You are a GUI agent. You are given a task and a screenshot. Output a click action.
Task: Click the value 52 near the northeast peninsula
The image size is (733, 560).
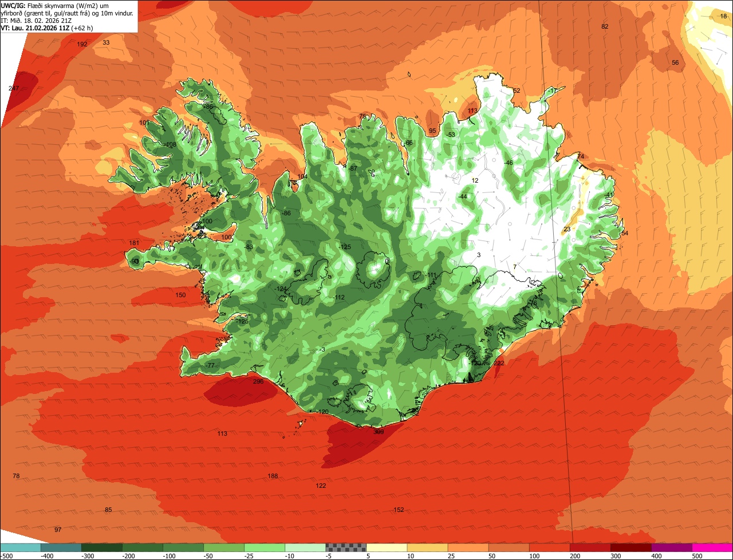(516, 90)
